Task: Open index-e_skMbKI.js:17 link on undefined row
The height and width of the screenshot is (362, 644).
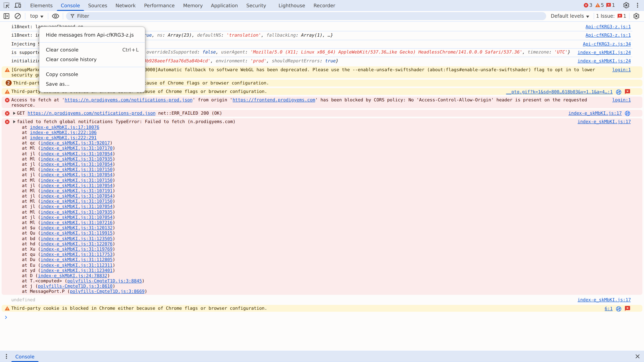Action: [604, 300]
